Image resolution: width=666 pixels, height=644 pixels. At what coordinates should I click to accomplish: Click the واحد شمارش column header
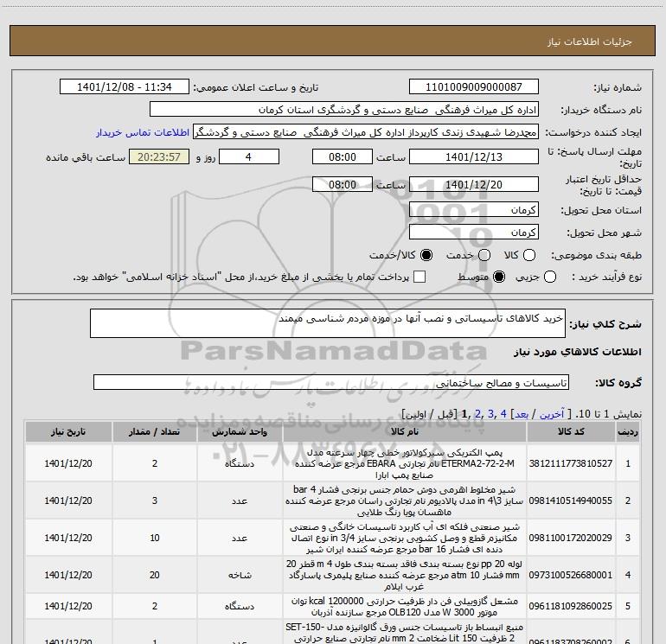(x=240, y=432)
